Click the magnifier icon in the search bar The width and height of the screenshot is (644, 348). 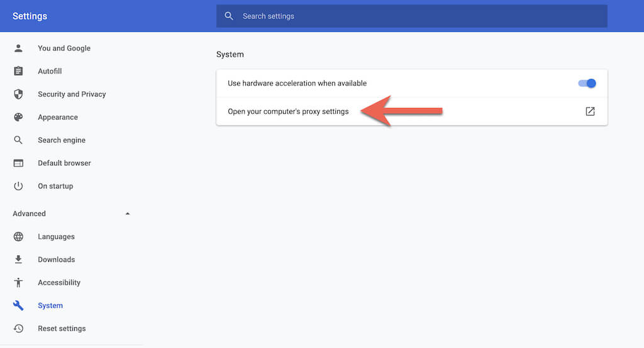coord(229,16)
